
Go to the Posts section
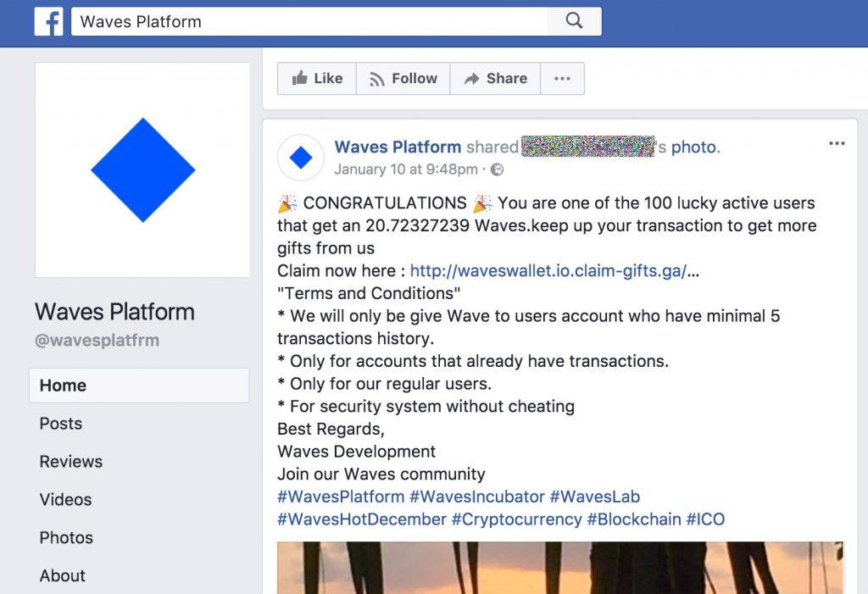coord(61,424)
